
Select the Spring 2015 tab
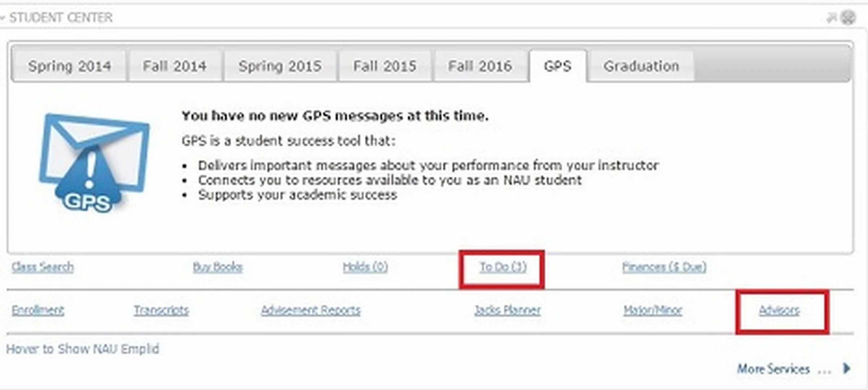pos(280,66)
